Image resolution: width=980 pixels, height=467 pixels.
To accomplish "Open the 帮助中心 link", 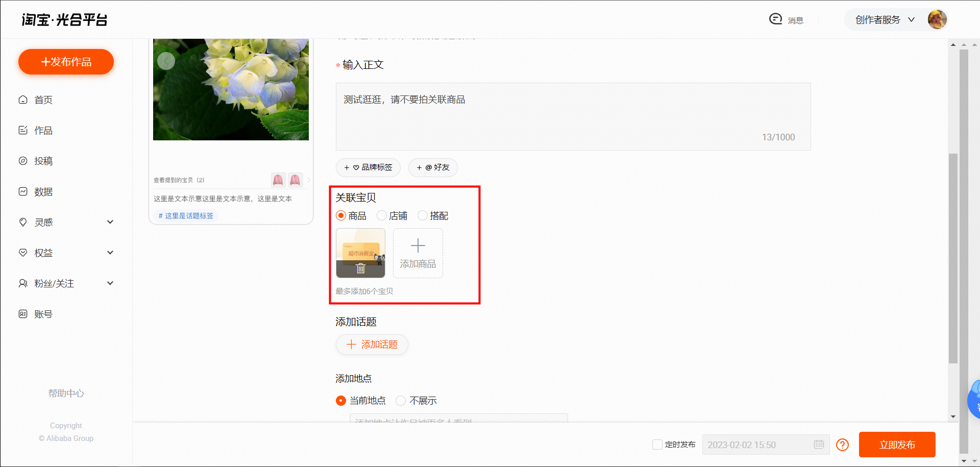I will tap(66, 394).
